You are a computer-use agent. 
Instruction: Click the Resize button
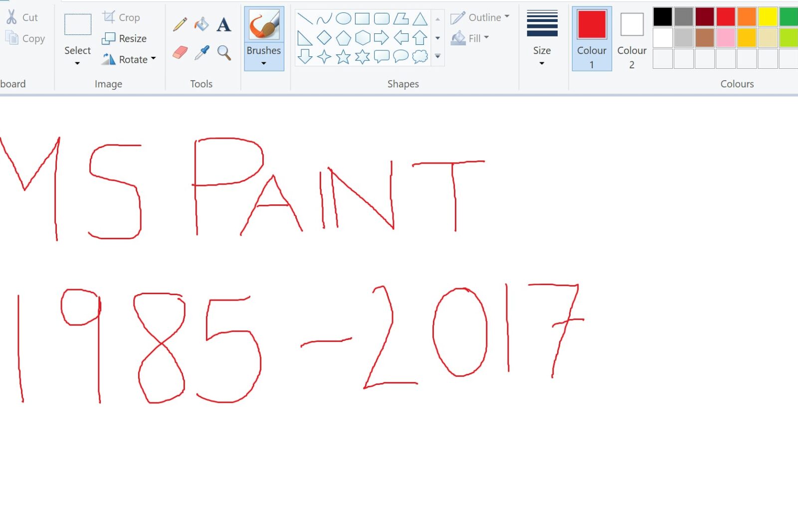[124, 38]
